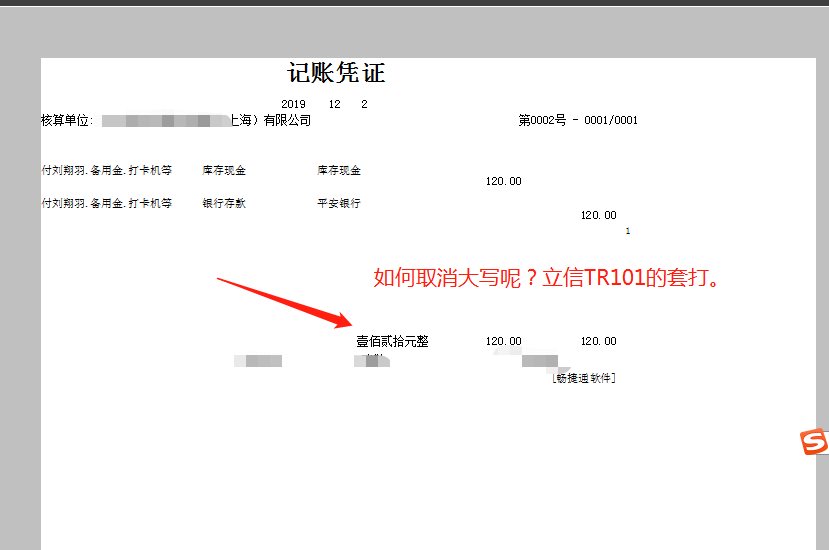Screen dimensions: 829x550
Task: Click the second row summary 付刘翔羽.备用金.打卡机等
Action: pos(107,203)
